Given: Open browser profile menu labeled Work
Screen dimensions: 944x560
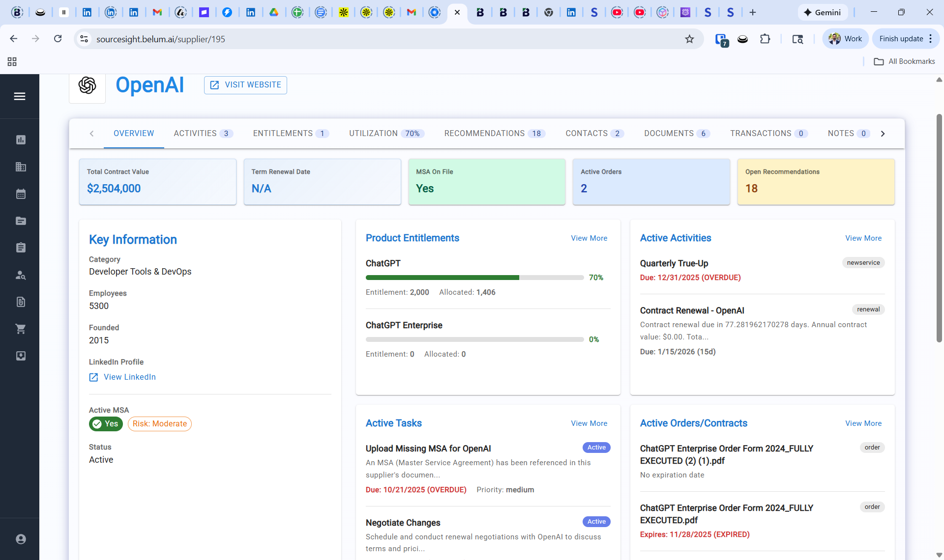Looking at the screenshot, I should coord(845,38).
